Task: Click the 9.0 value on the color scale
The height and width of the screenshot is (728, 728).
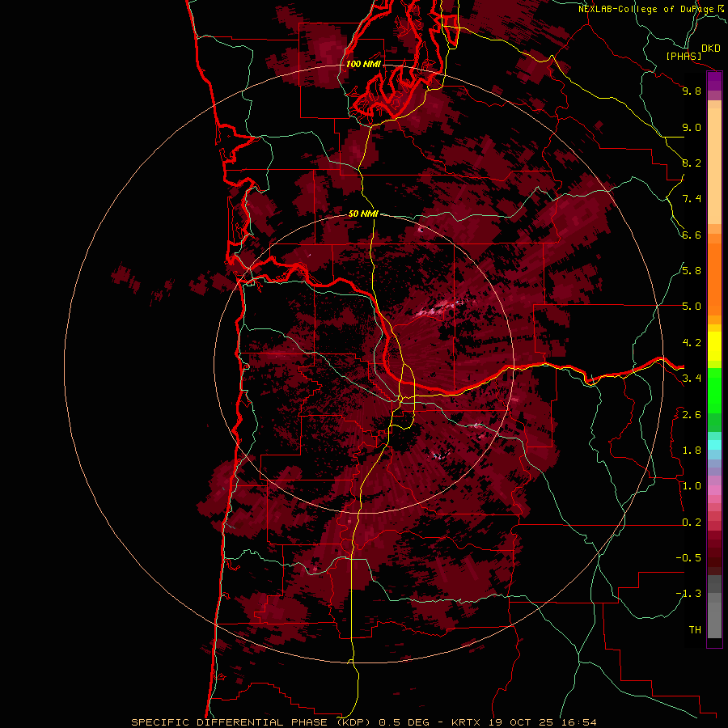Action: pos(692,127)
